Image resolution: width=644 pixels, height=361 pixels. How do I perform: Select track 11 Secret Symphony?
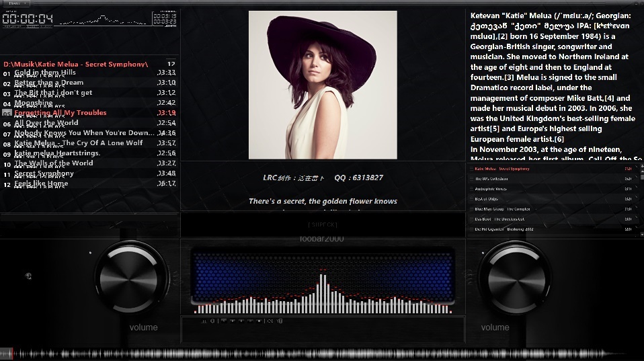click(x=89, y=173)
